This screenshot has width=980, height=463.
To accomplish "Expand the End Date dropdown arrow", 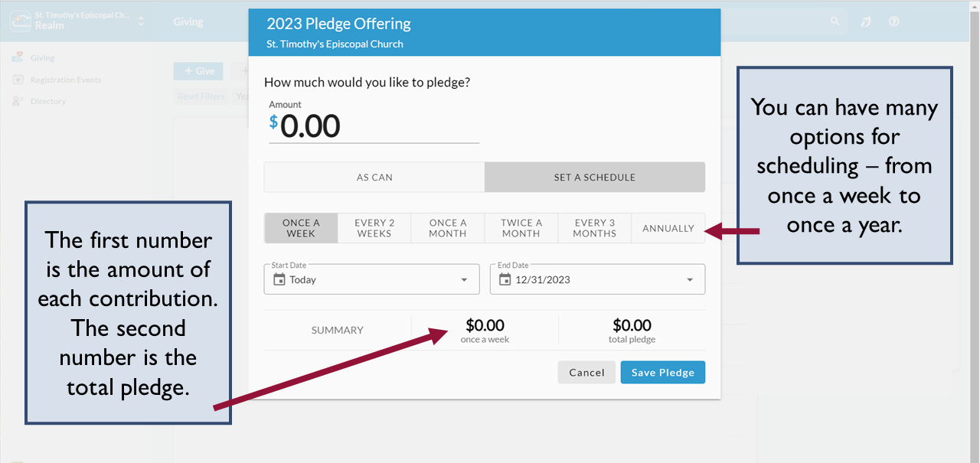I will coord(690,280).
